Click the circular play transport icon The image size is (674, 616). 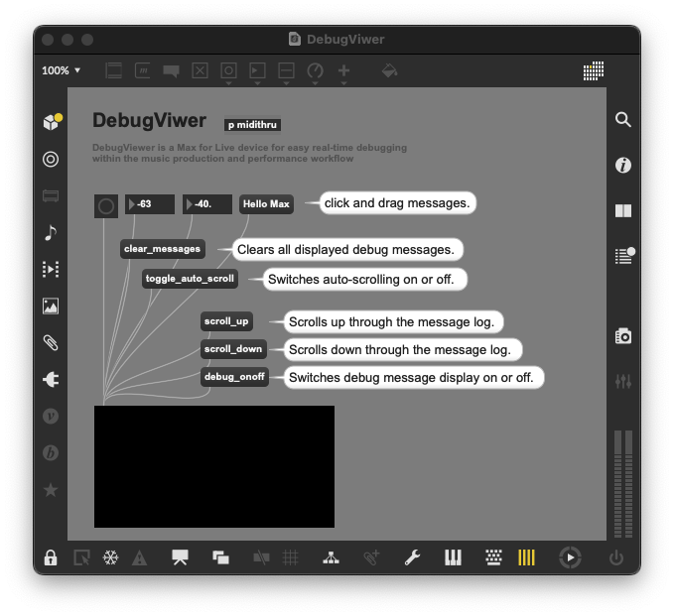pos(570,557)
